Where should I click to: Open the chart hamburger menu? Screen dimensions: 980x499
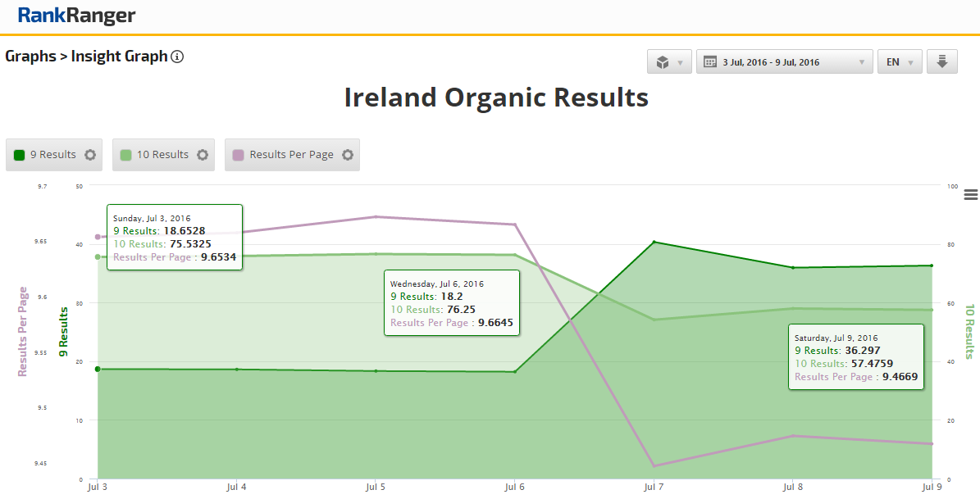tap(971, 194)
